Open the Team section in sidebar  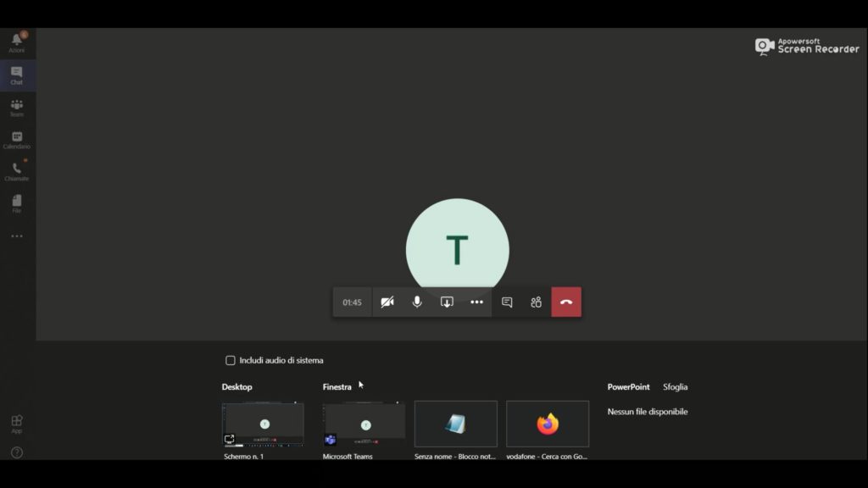17,108
